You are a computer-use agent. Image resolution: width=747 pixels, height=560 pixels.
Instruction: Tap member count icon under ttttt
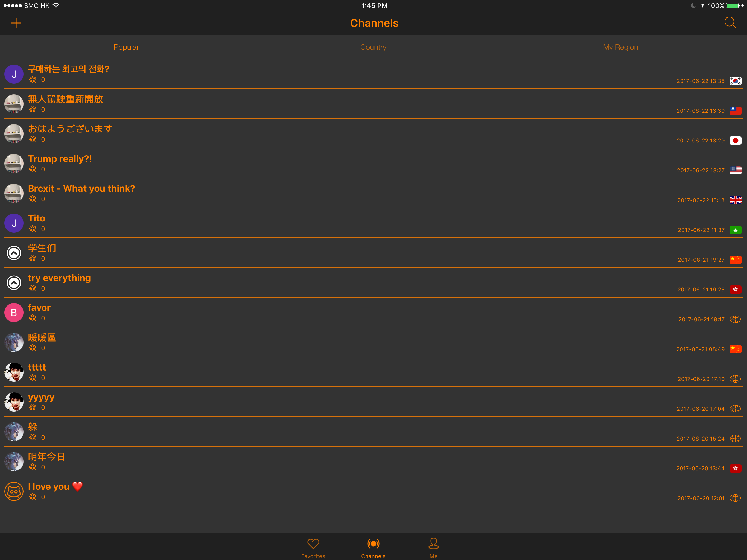[33, 378]
